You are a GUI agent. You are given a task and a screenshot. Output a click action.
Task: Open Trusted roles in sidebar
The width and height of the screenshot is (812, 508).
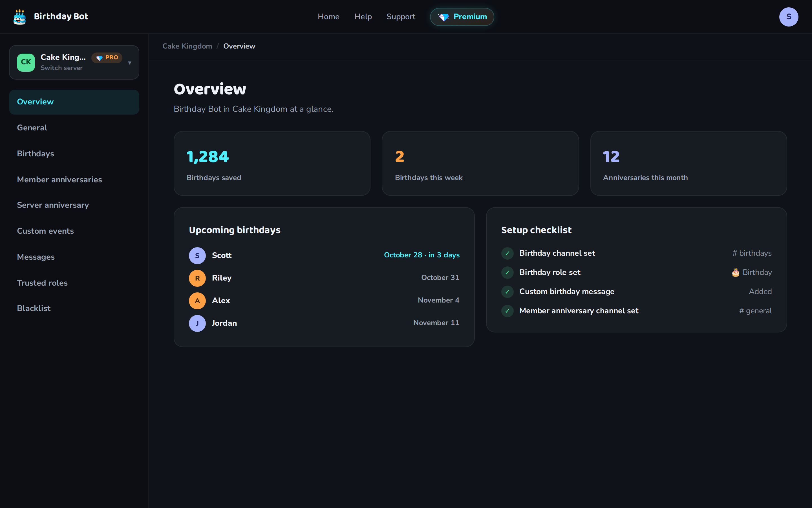[x=74, y=283]
